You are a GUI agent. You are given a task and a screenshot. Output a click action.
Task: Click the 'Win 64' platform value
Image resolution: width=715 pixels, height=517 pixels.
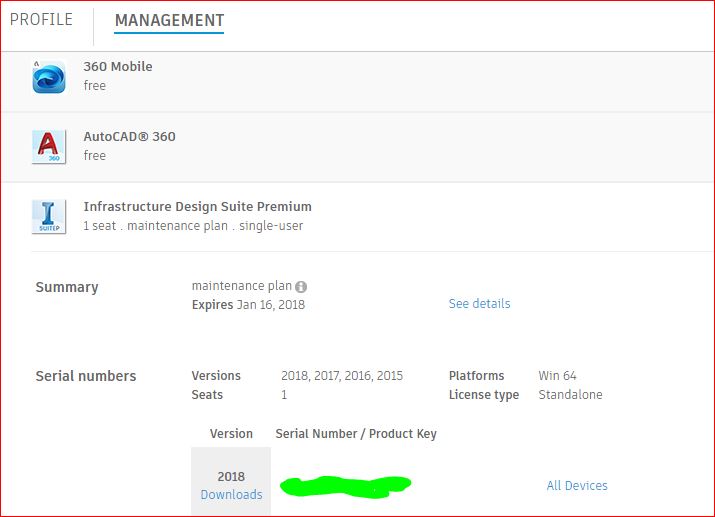tap(557, 376)
